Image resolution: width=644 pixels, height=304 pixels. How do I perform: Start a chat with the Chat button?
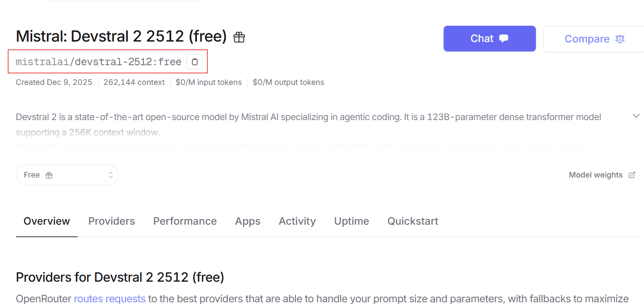pyautogui.click(x=490, y=39)
